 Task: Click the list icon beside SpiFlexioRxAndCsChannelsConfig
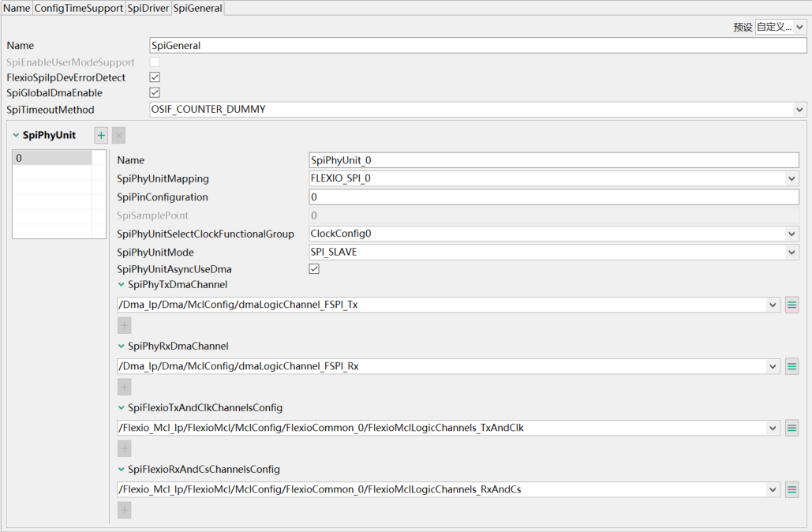791,489
